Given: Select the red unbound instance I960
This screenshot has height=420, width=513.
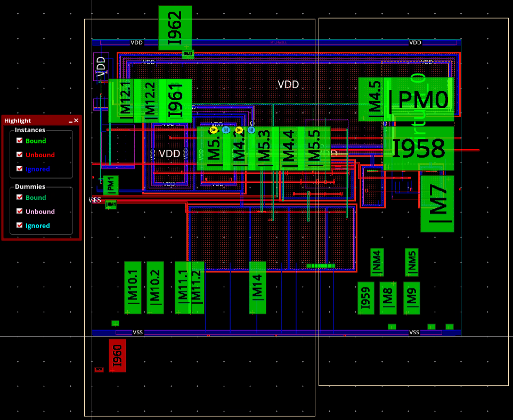Looking at the screenshot, I should click(117, 356).
